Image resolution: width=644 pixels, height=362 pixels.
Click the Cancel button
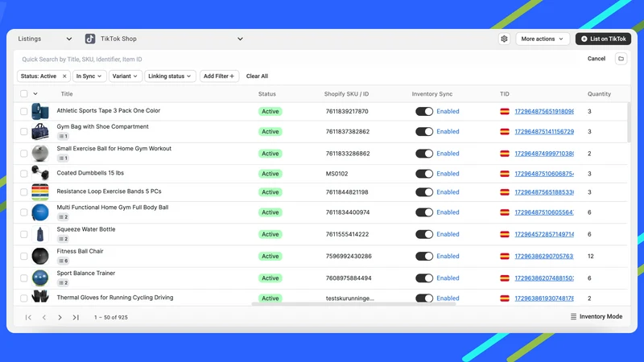(x=597, y=59)
